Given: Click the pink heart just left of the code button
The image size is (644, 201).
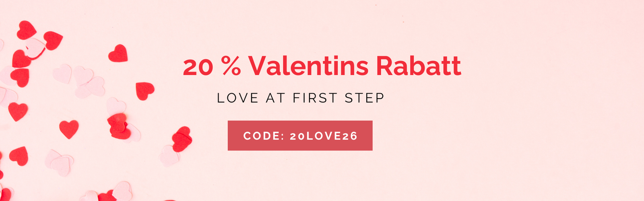Looking at the screenshot, I should click(x=169, y=156).
